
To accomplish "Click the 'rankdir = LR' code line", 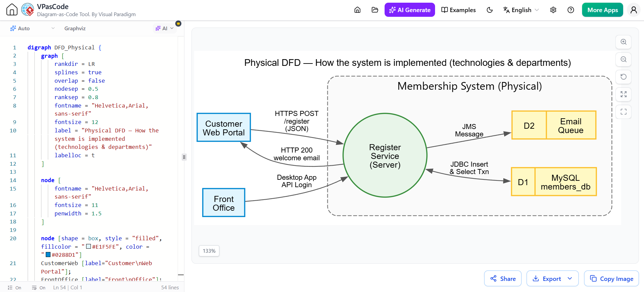I will [x=75, y=64].
